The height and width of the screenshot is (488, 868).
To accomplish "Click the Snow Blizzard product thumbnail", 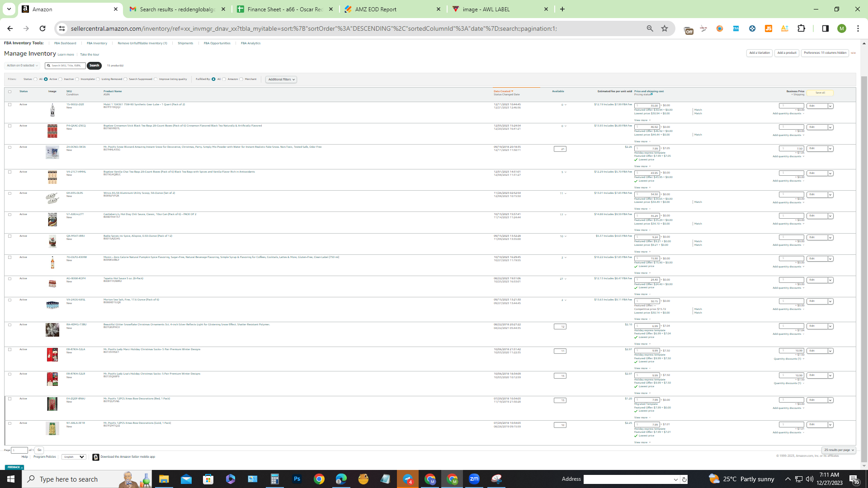I will click(x=52, y=152).
